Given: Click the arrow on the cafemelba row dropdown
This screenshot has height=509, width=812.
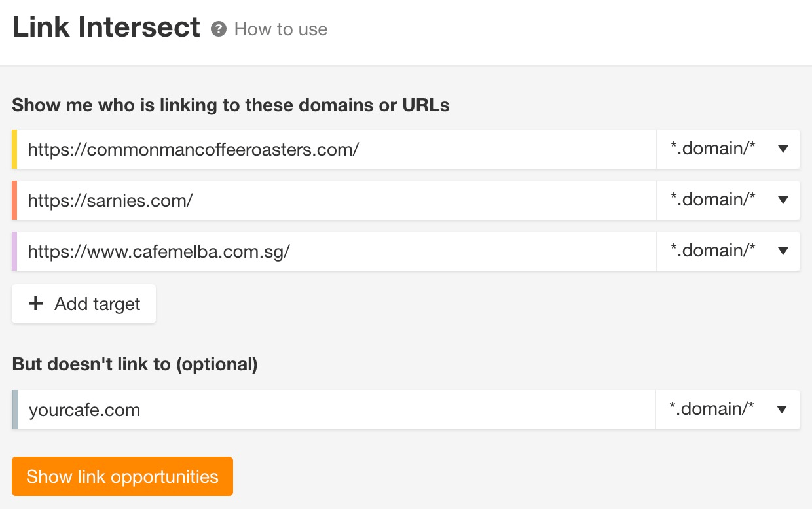Looking at the screenshot, I should (x=783, y=251).
